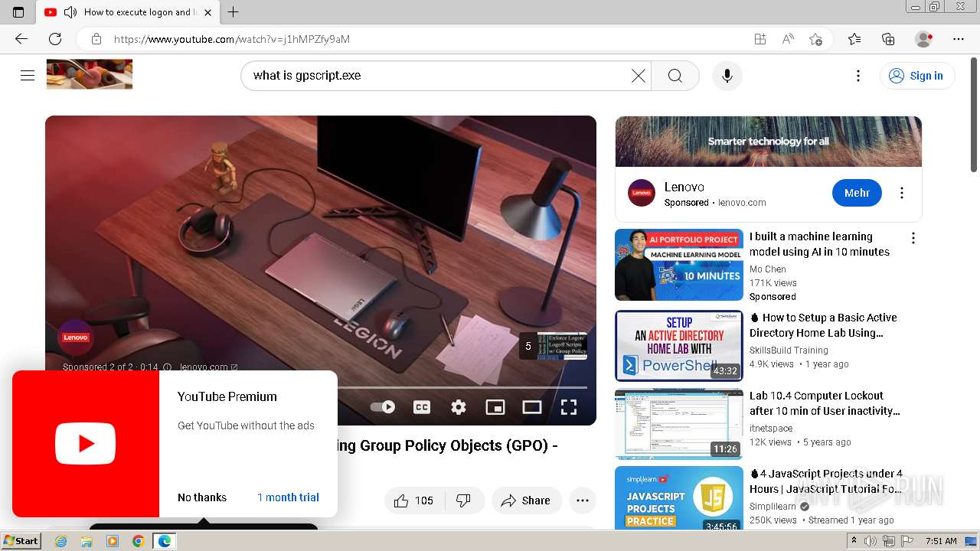The image size is (980, 551).
Task: Open the Active Directory Home Lab video thumbnail
Action: (679, 346)
